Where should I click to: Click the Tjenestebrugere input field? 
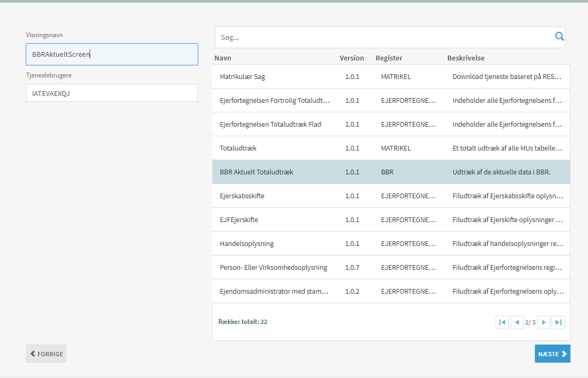111,93
